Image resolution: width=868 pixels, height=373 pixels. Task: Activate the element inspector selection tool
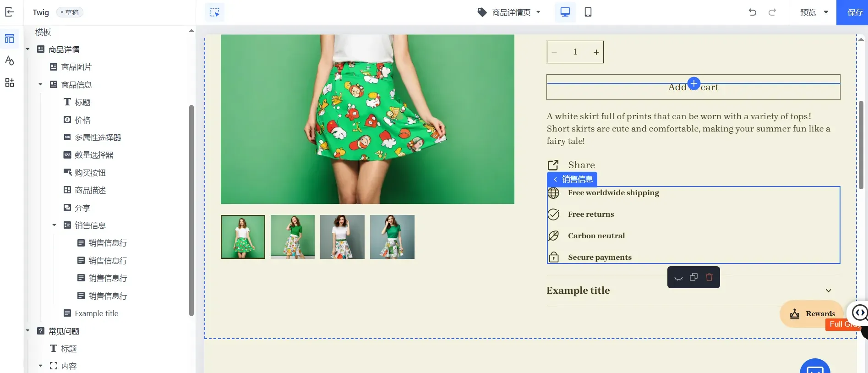[214, 12]
